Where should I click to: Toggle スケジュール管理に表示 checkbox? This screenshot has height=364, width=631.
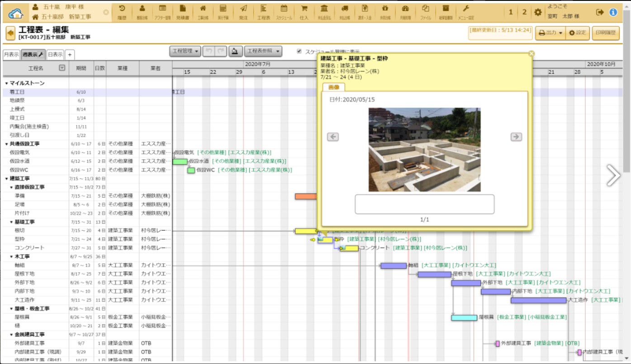[x=299, y=52]
